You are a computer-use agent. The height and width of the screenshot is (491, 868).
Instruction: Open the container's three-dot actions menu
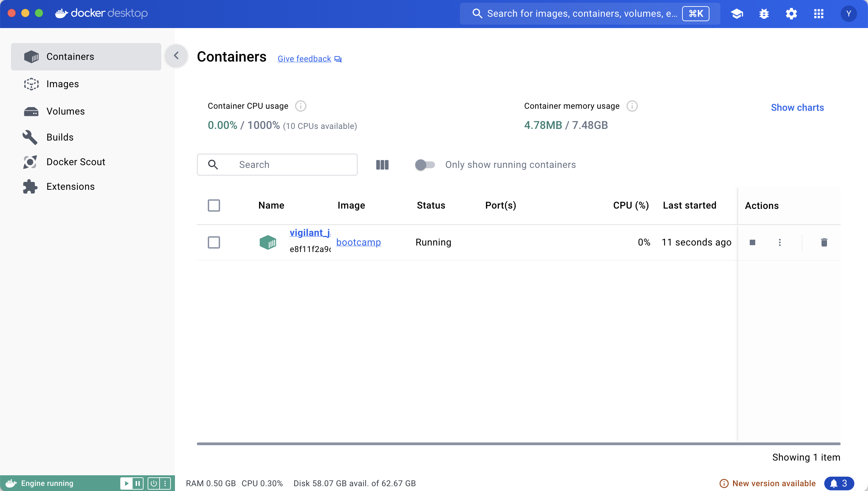pos(779,242)
